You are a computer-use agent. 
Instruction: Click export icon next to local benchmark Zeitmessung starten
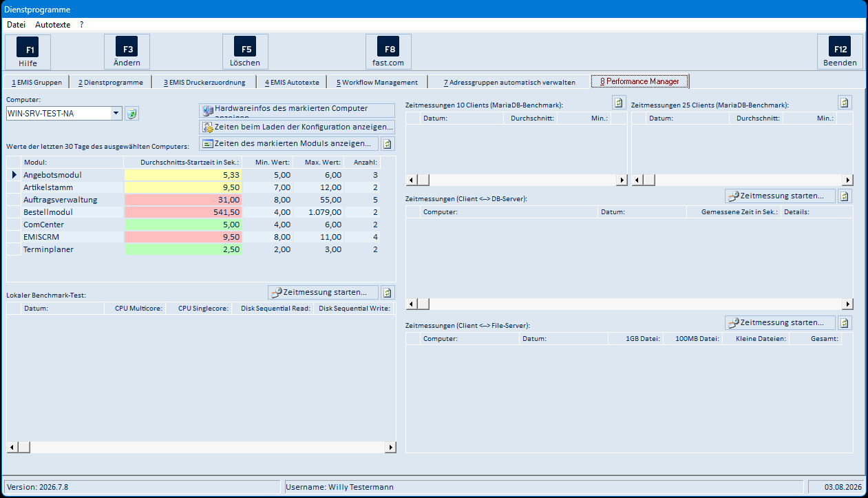coord(388,293)
